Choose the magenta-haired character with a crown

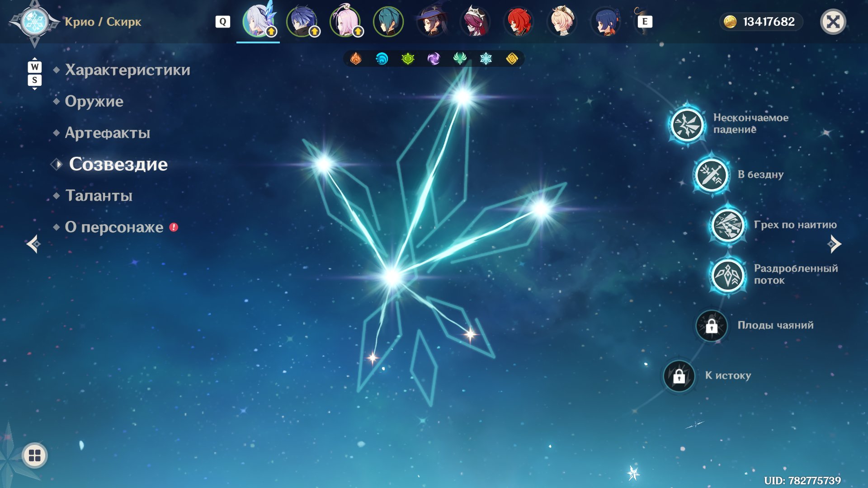(x=475, y=21)
